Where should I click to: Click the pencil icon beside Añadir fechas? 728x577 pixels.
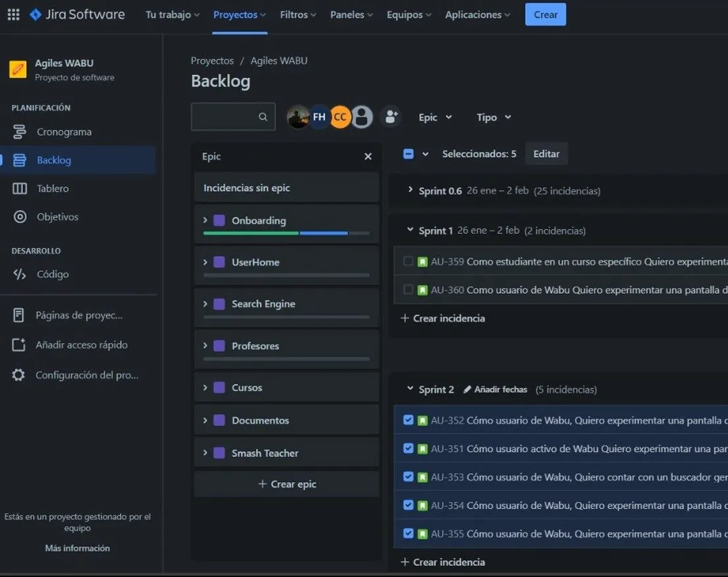[x=467, y=389]
